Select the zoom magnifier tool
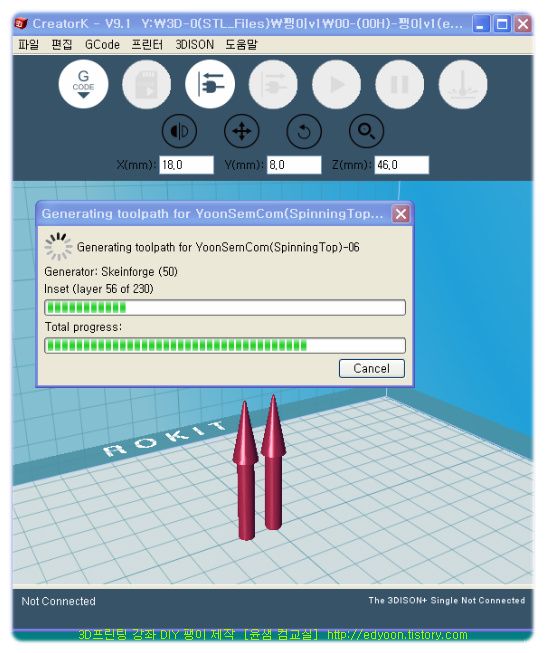The width and height of the screenshot is (546, 653). [x=366, y=131]
